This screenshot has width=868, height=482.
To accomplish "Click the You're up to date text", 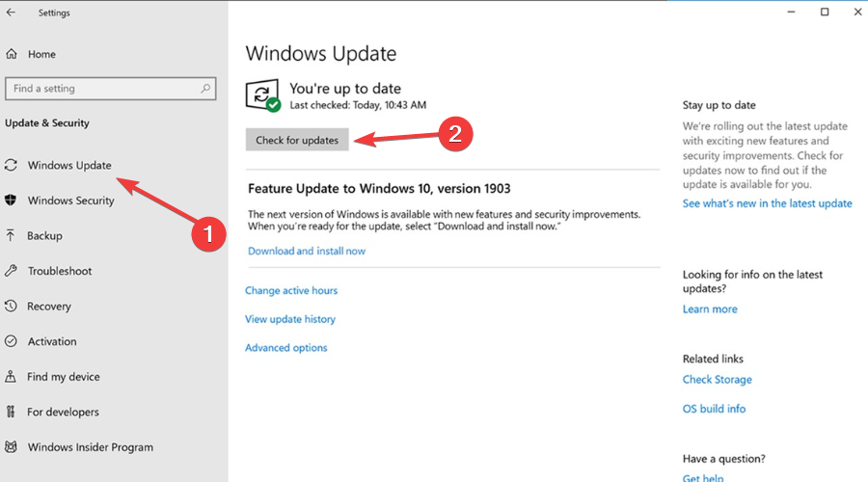I will tap(345, 89).
